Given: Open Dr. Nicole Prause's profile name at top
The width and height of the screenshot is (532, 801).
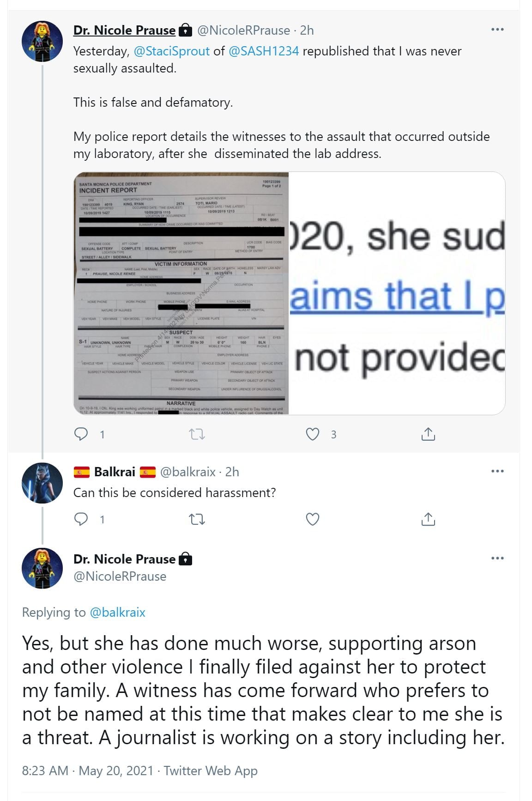Looking at the screenshot, I should coord(124,30).
